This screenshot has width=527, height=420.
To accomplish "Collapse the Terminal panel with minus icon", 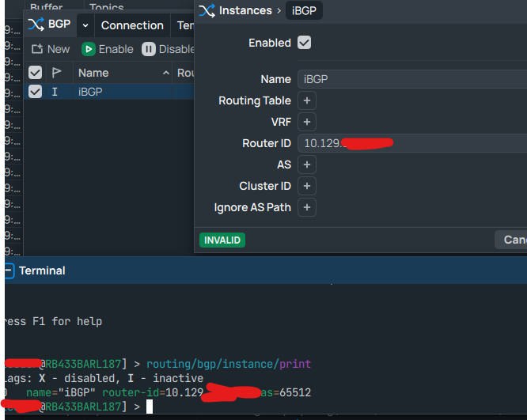I will click(9, 271).
